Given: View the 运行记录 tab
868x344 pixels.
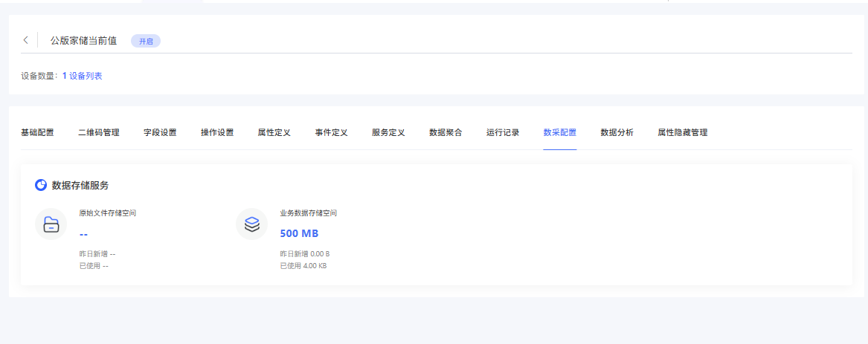Looking at the screenshot, I should (x=503, y=133).
